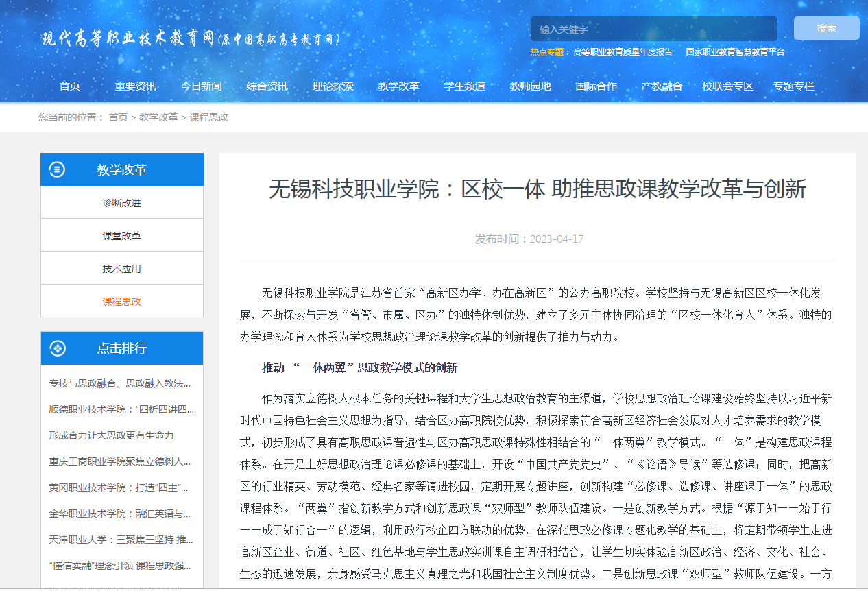Go to the 产教融合 navigation item

tap(662, 86)
